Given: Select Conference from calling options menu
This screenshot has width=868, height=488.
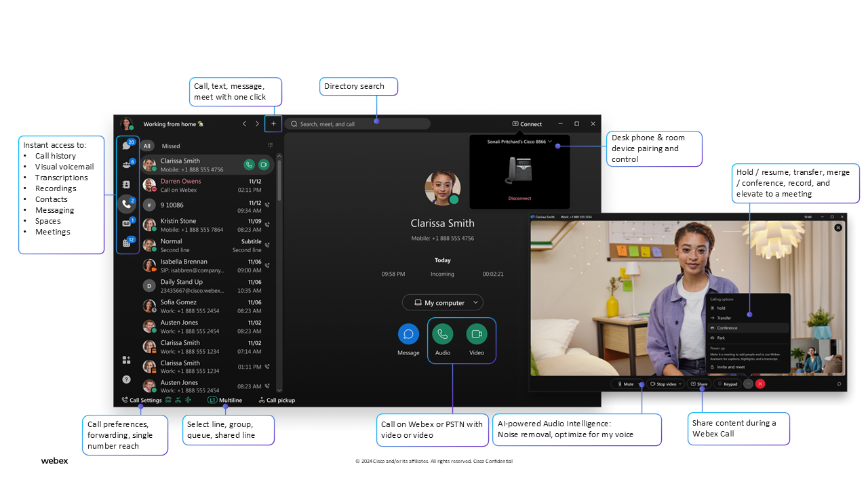Looking at the screenshot, I should pyautogui.click(x=727, y=328).
